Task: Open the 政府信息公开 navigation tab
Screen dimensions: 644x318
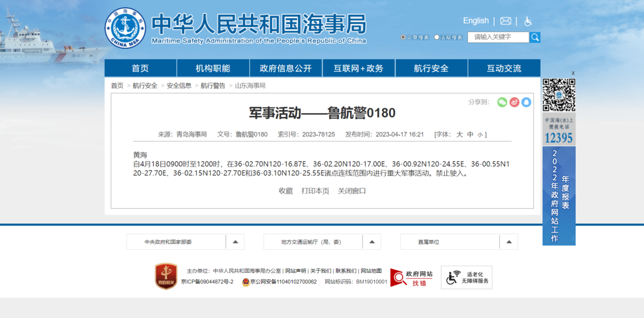Action: point(286,68)
